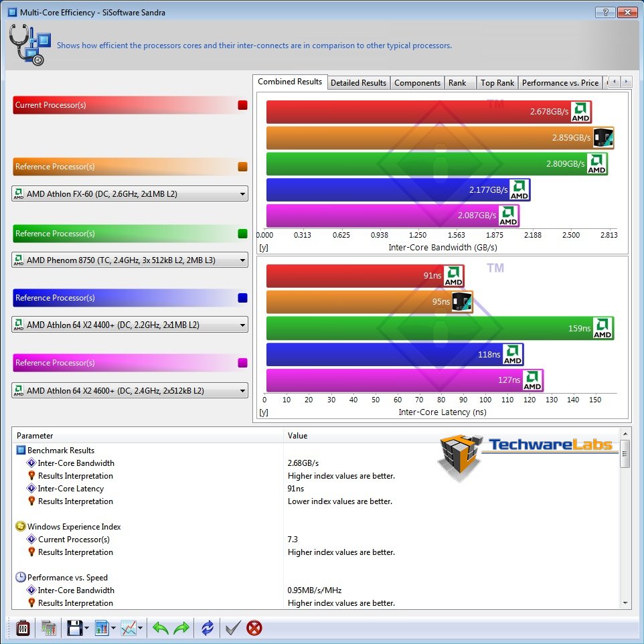
Task: Select the Combined Results tab
Action: 290,82
